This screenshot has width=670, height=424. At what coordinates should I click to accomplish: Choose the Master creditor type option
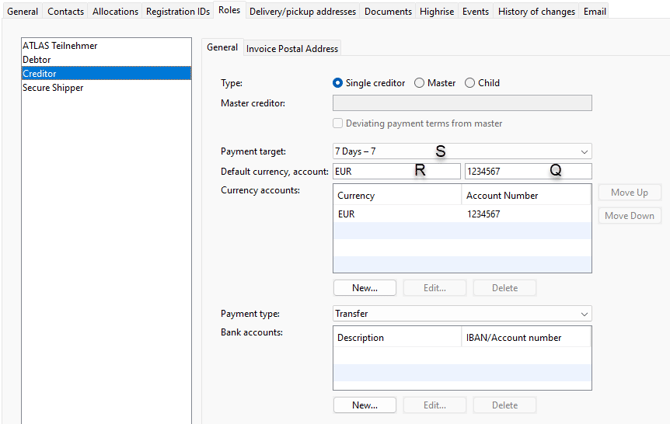420,83
